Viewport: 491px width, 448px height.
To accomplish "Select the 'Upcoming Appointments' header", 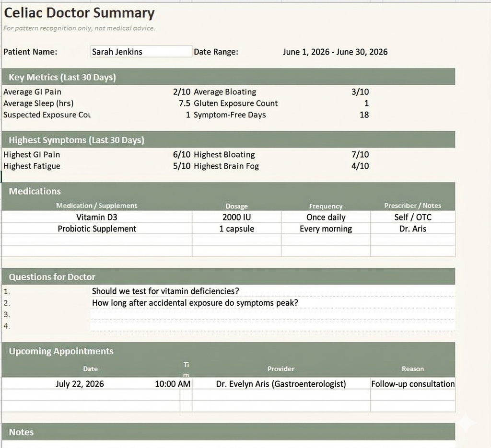I will coord(61,351).
